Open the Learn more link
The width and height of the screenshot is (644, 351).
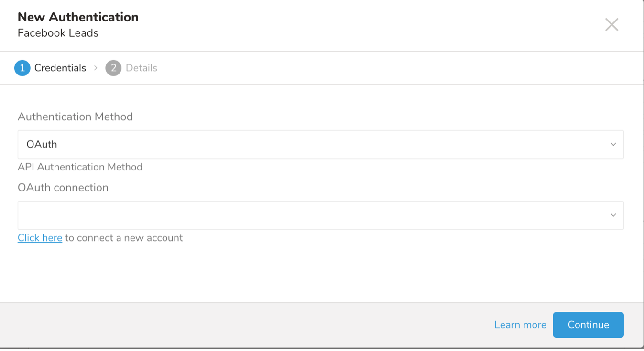520,325
